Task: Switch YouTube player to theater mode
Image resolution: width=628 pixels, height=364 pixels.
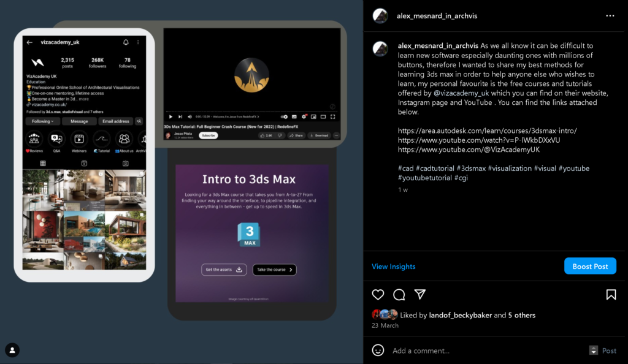Action: coord(323,117)
